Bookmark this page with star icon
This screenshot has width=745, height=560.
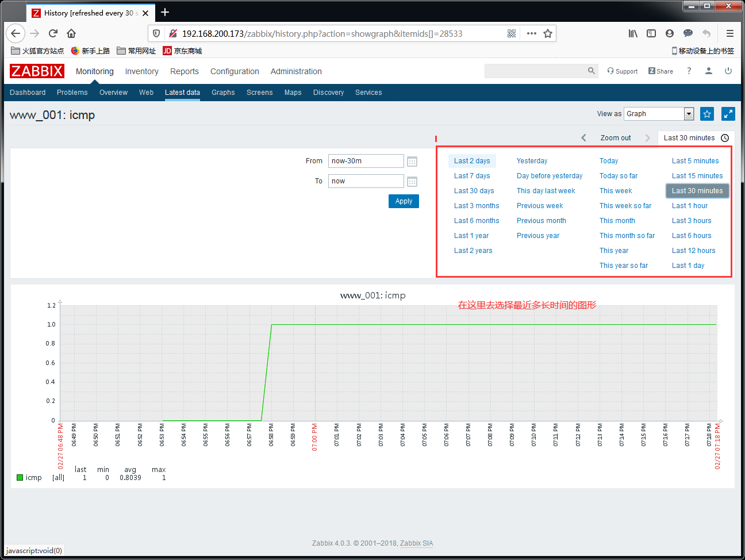point(548,33)
